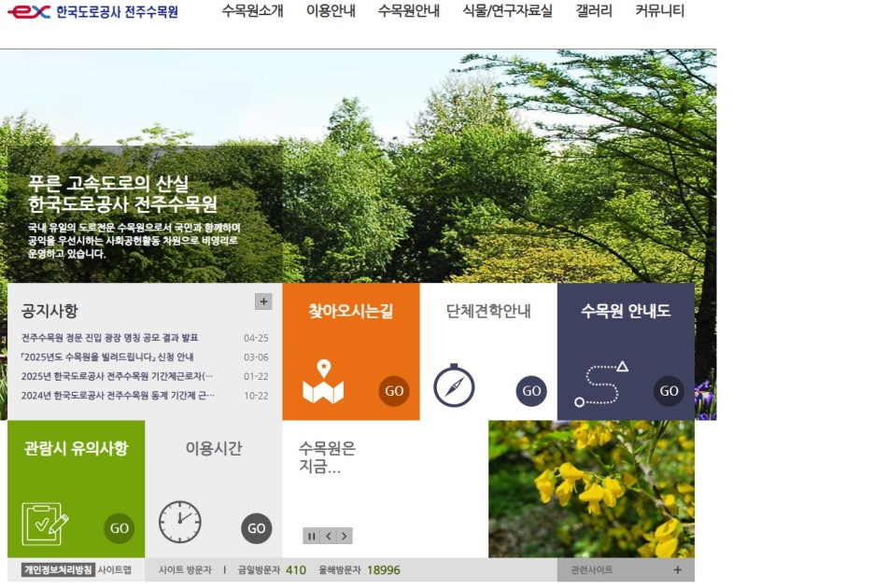Click the map pin icon in 찾아오시는길
This screenshot has width=874, height=588.
coord(323,382)
